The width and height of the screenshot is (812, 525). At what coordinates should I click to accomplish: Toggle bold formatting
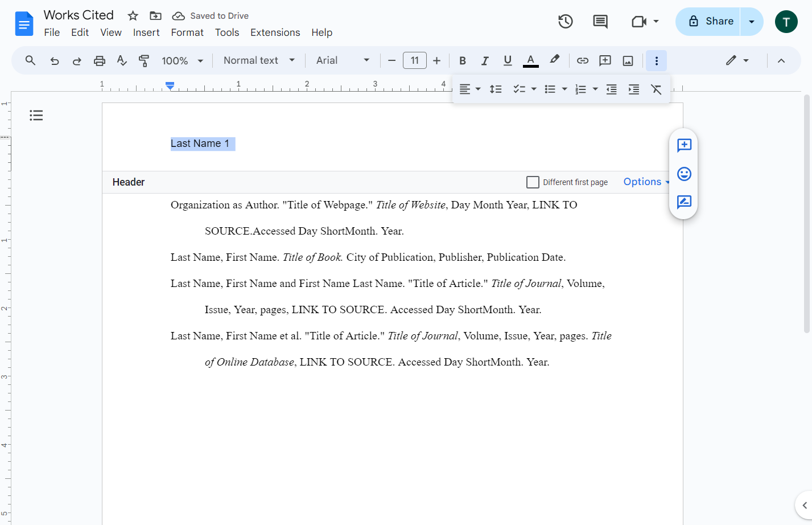[x=463, y=60]
